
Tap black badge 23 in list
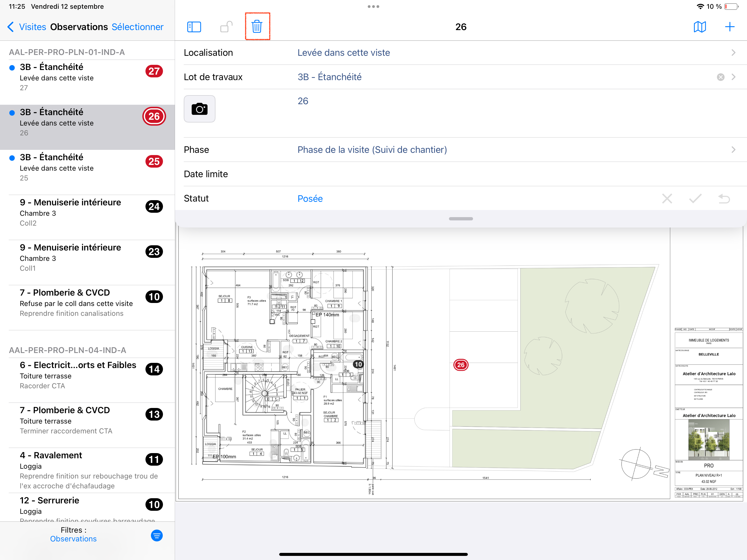pyautogui.click(x=154, y=252)
